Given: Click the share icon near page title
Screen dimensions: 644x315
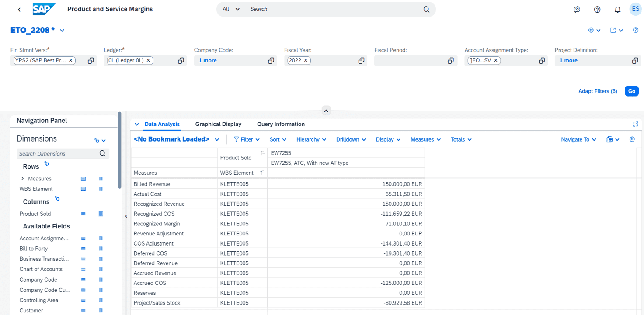Looking at the screenshot, I should tap(614, 30).
